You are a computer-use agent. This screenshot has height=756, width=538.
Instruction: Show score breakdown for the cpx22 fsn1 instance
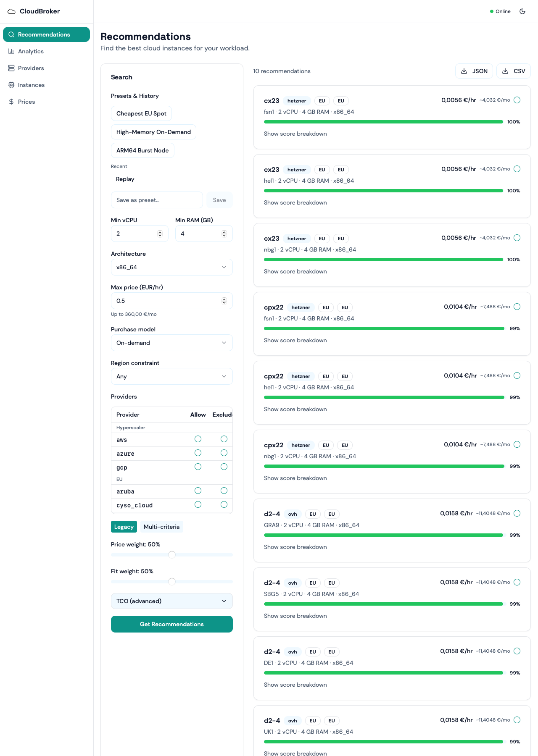(295, 340)
